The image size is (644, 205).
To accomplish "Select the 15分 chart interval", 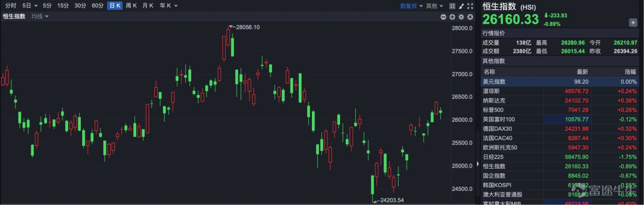I will [x=63, y=6].
